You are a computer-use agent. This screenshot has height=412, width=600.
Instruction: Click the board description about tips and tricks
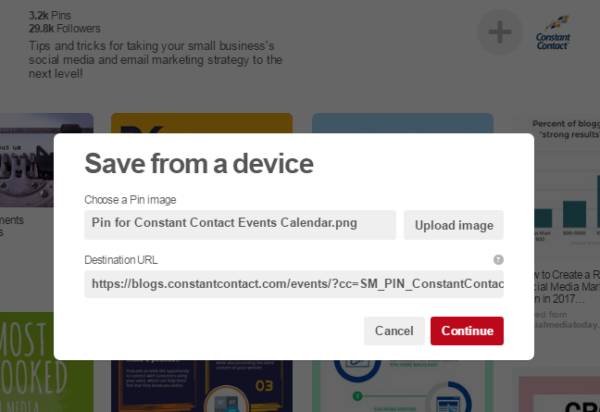(155, 60)
